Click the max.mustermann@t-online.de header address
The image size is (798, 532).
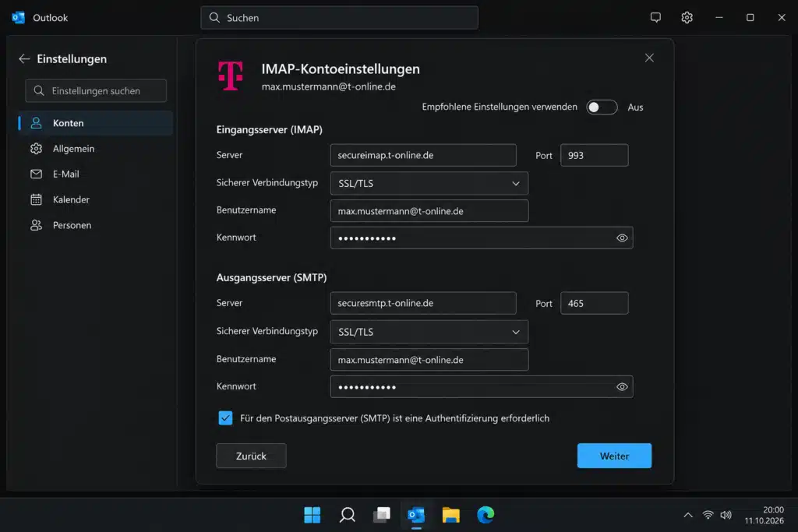[x=329, y=86]
